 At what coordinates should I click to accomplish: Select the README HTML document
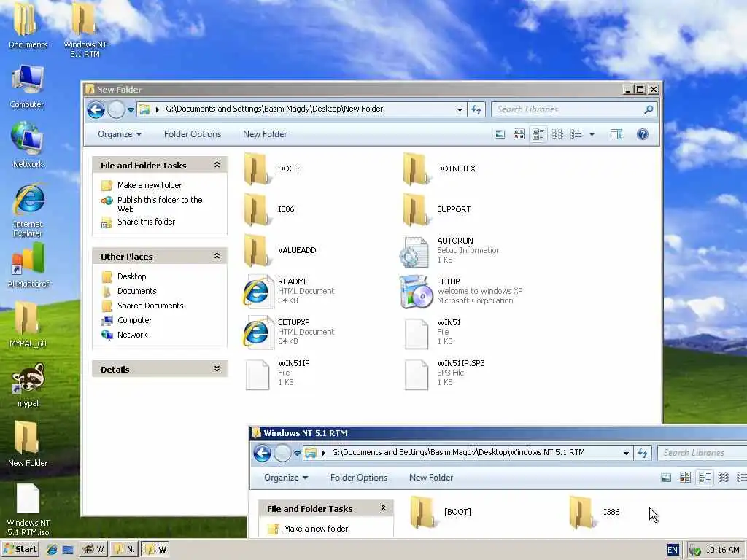[x=289, y=291]
